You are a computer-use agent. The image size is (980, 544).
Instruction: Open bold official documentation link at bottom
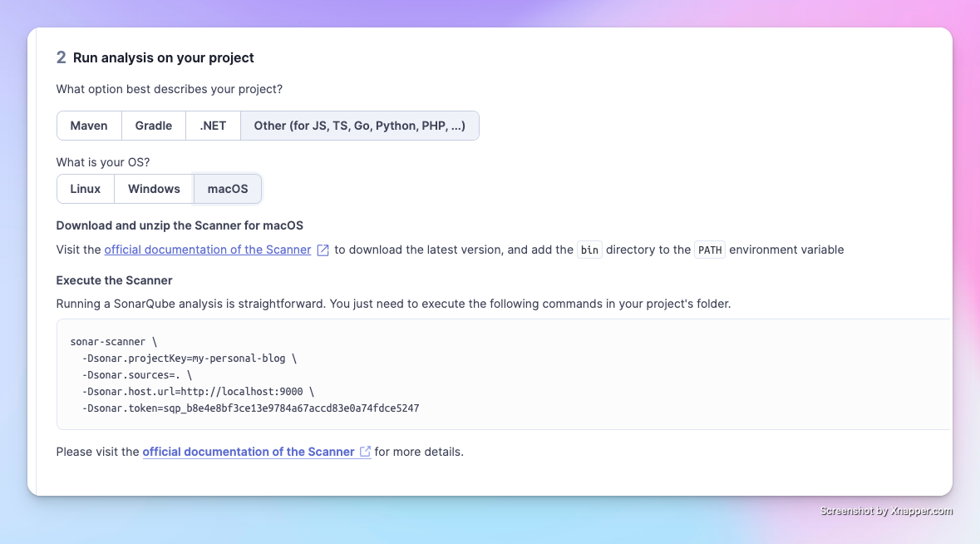pyautogui.click(x=249, y=452)
